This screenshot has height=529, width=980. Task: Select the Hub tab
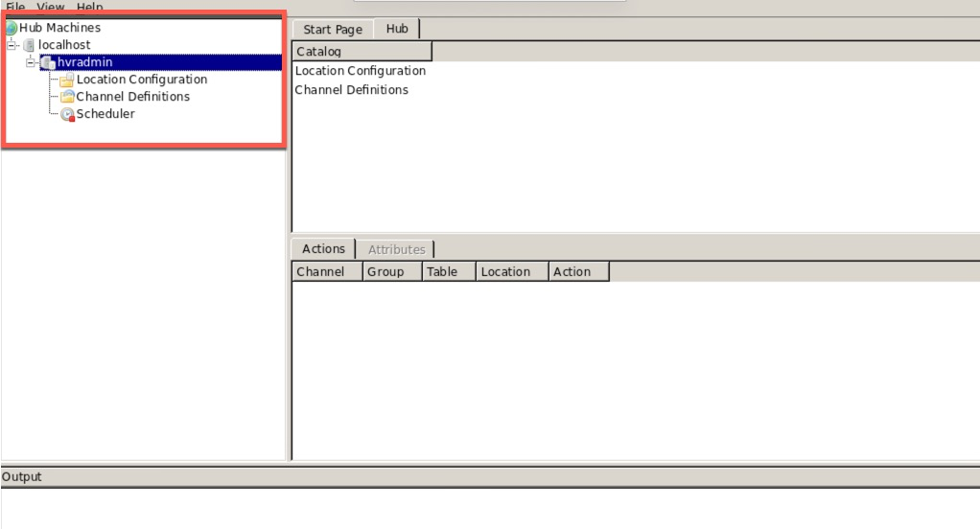pos(397,29)
